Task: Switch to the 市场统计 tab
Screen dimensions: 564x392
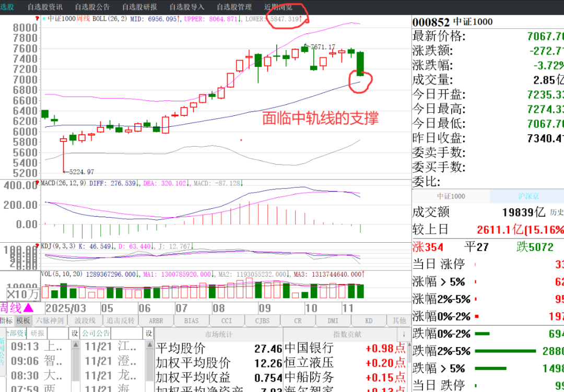Action: click(219, 334)
